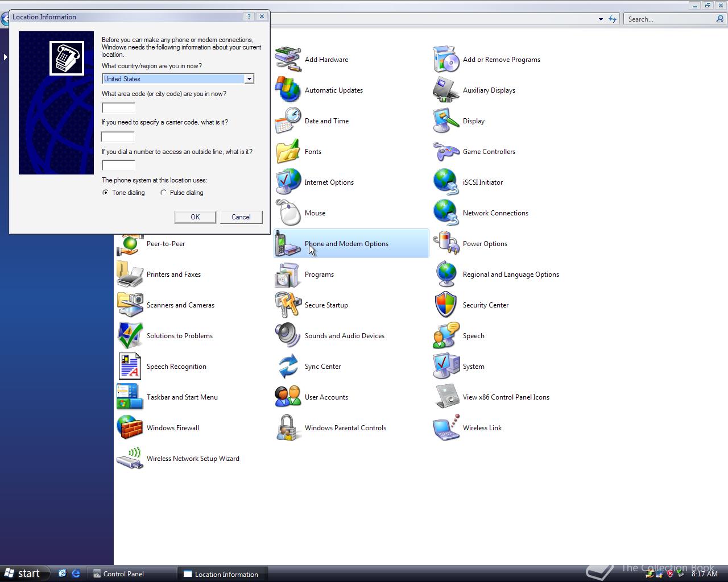Open the Sync Center icon
Image resolution: width=728 pixels, height=582 pixels.
pos(288,366)
